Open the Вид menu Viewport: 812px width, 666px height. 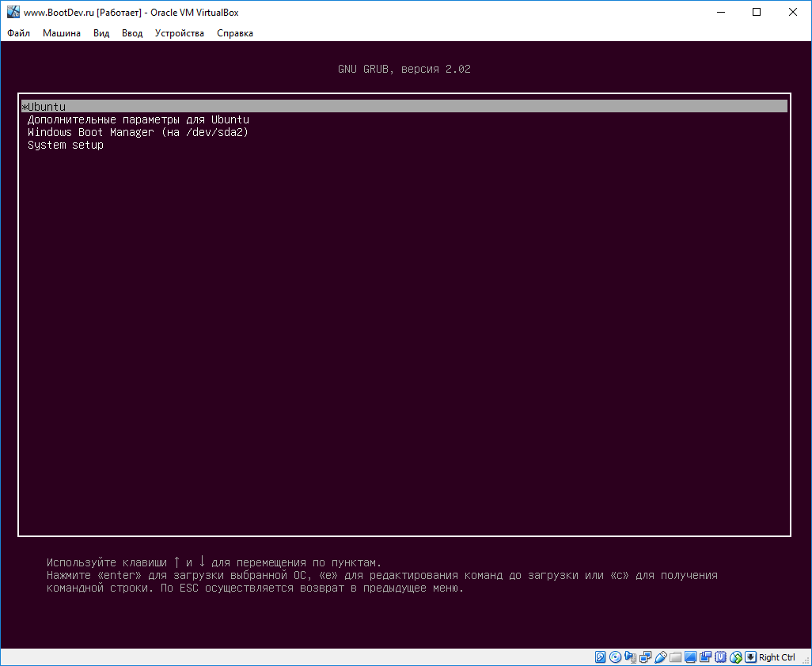point(101,33)
